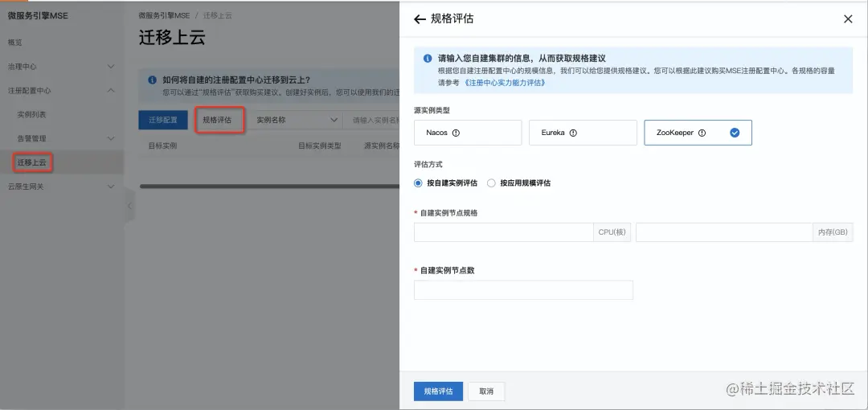Viewport: 868px width, 410px height.
Task: Click the 规格评估 button in toolbar
Action: (x=217, y=120)
